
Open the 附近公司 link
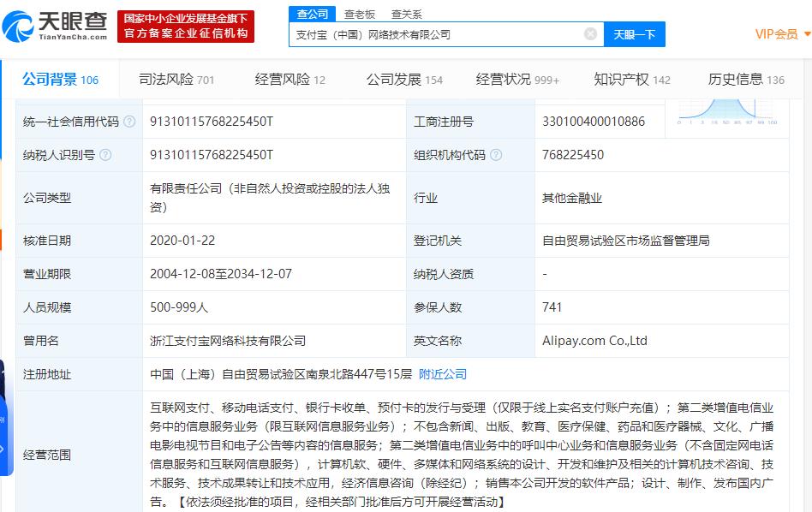point(443,374)
